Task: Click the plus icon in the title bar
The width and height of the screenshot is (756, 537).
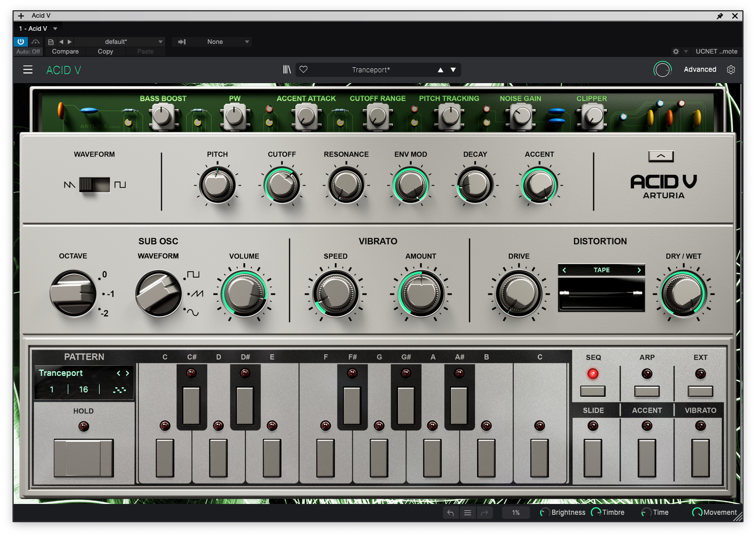Action: (21, 16)
